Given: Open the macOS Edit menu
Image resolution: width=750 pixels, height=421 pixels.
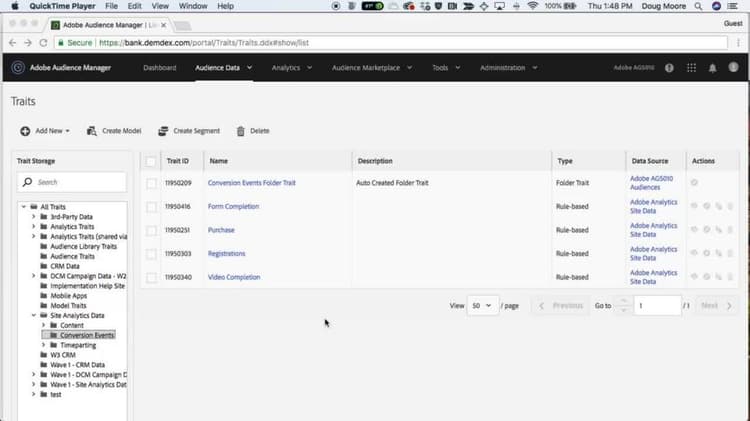Looking at the screenshot, I should click(x=134, y=6).
